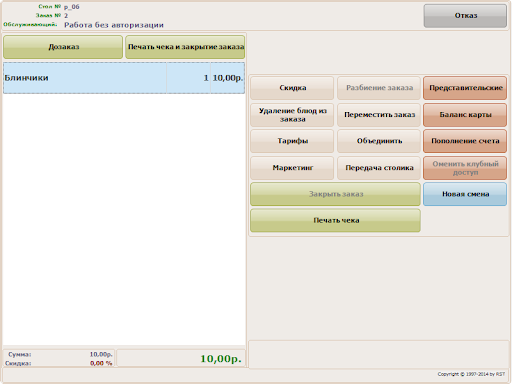Click Переместить заказ button
Screen dimensions: 512x384
tap(379, 115)
